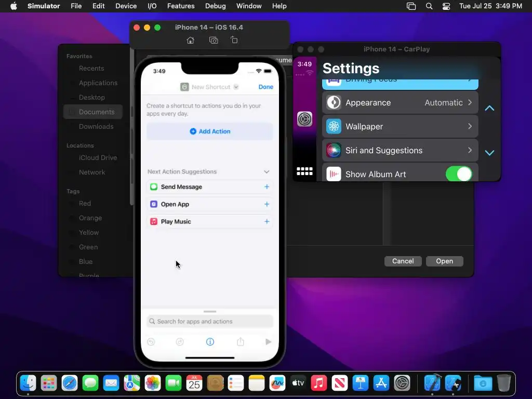Viewport: 532px width, 399px height.
Task: Open Wallpaper row chevron in CarPlay
Action: [x=470, y=126]
